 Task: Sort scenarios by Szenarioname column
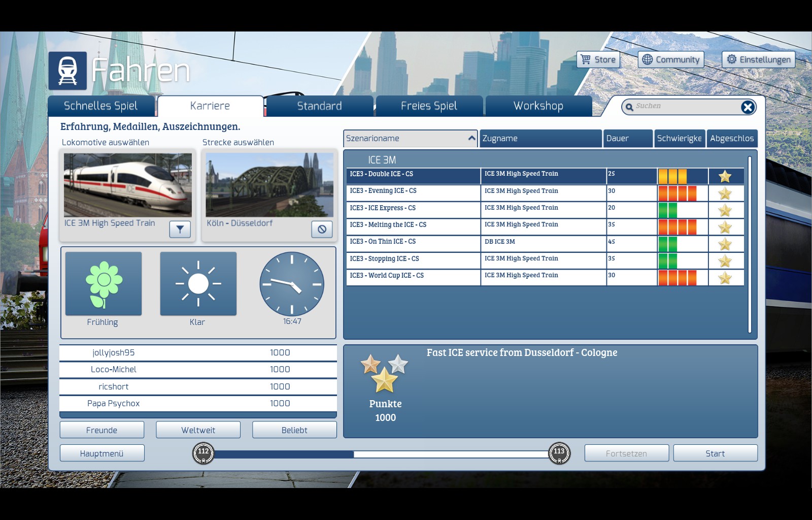click(411, 138)
